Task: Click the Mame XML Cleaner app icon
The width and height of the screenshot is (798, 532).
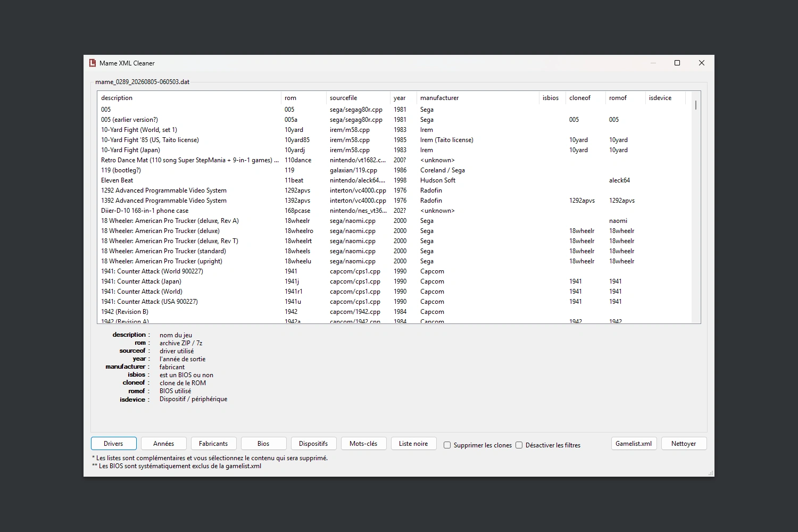Action: click(x=93, y=63)
